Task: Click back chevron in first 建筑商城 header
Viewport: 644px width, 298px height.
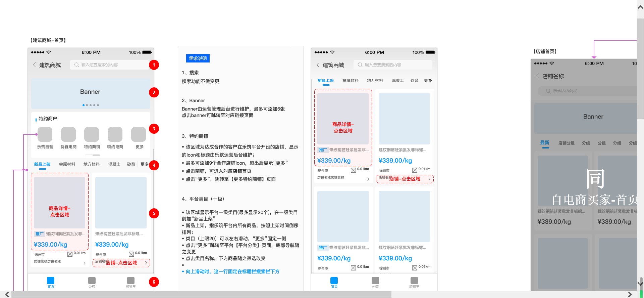Action: [34, 65]
